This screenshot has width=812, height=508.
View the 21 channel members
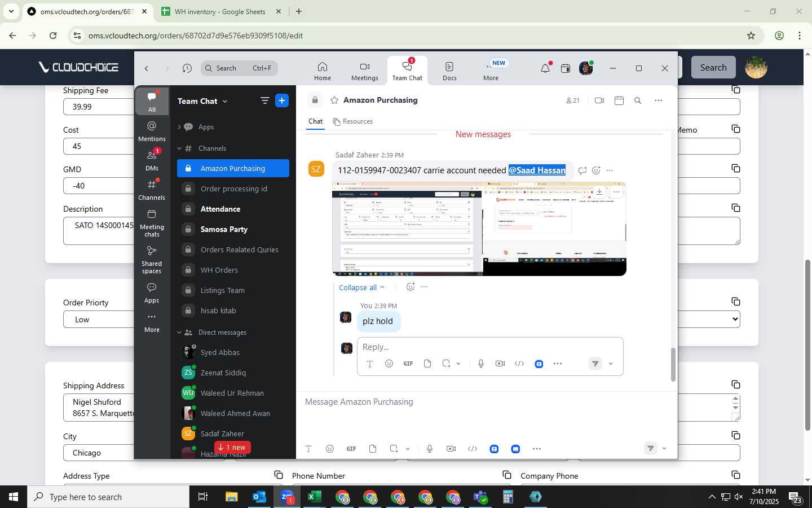(572, 100)
